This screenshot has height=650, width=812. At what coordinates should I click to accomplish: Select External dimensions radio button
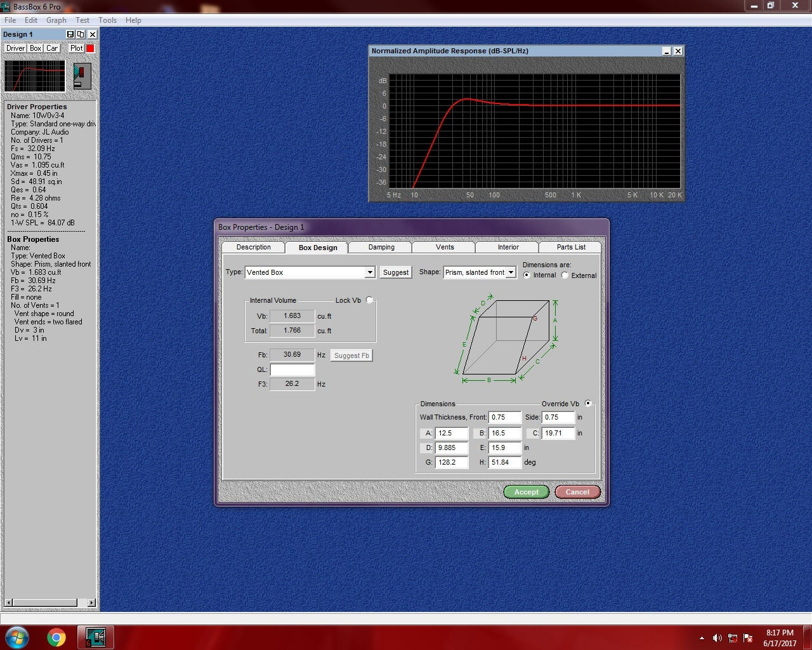(565, 275)
